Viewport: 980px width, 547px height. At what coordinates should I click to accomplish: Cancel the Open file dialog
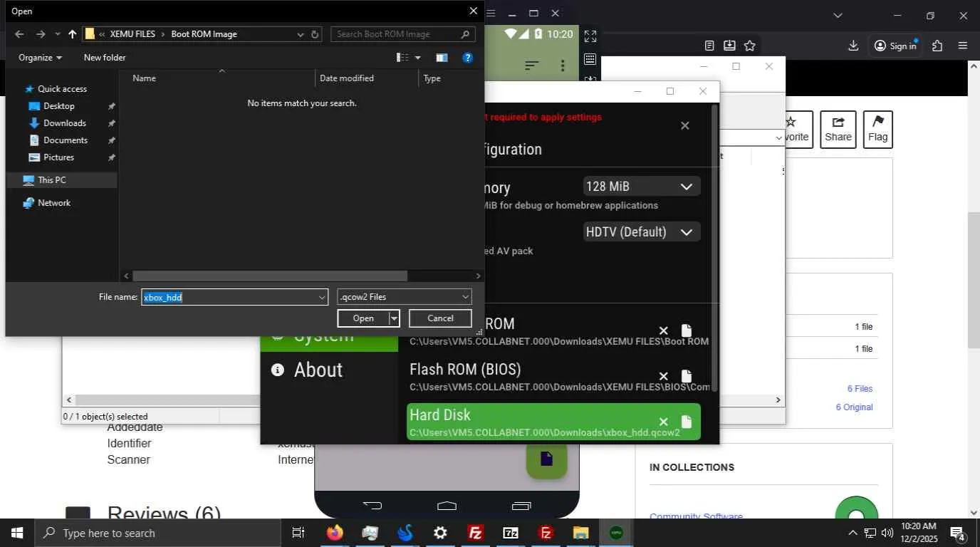pos(440,318)
